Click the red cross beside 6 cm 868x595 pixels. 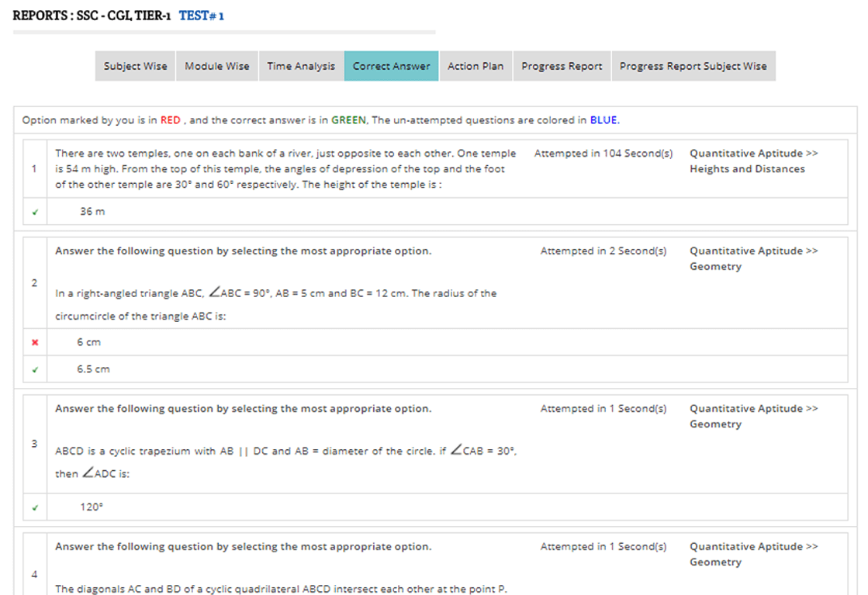tap(34, 342)
